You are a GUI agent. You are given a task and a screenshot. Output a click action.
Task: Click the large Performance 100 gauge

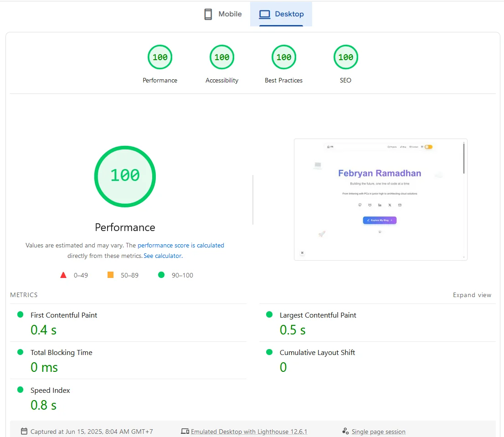point(125,176)
